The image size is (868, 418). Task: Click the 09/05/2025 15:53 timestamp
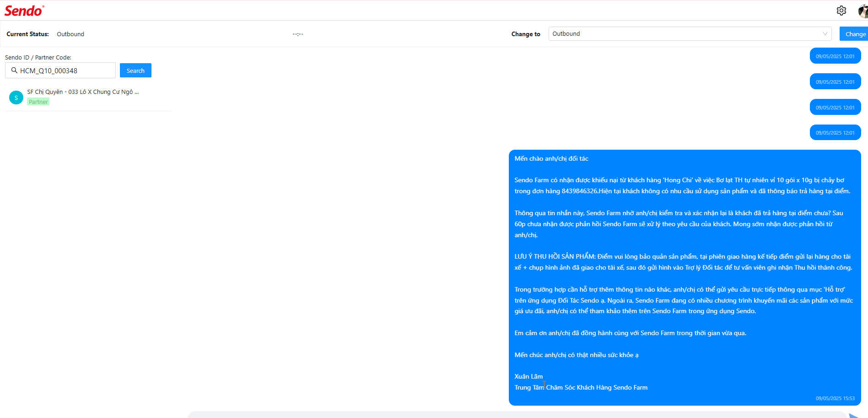(x=835, y=398)
